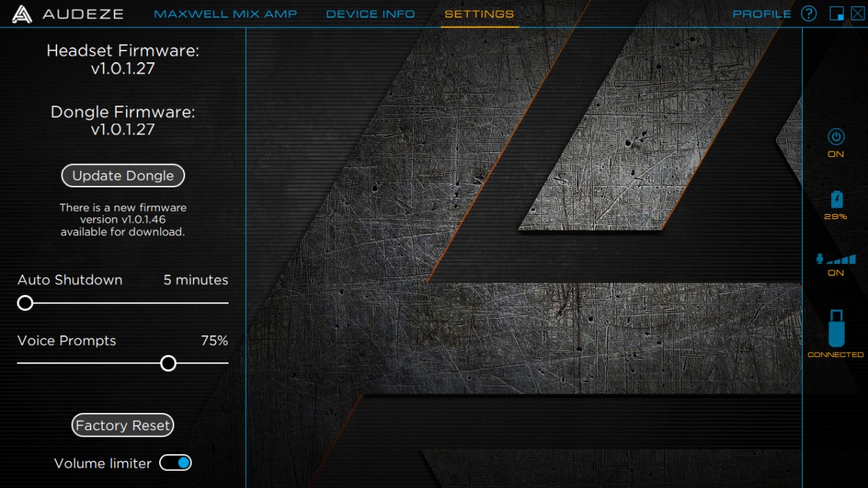This screenshot has width=868, height=488.
Task: Open help via the question mark icon
Action: [x=809, y=14]
